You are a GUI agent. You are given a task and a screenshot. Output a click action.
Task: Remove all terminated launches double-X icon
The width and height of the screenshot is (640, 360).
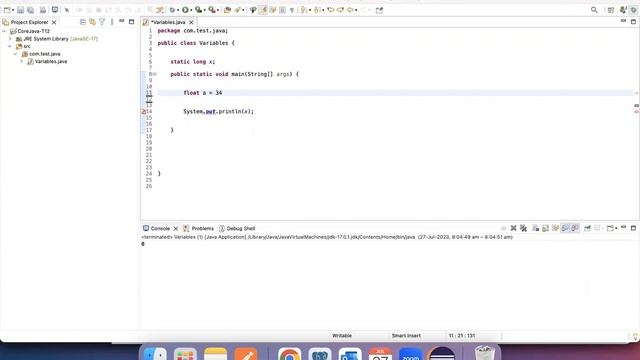coord(523,228)
